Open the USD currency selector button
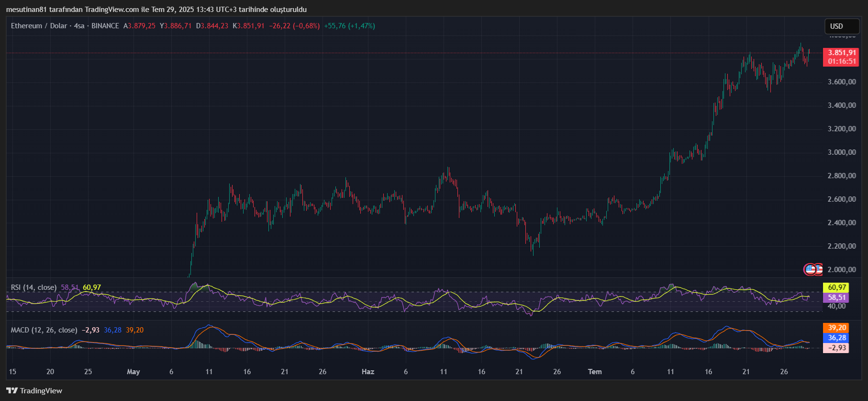 click(x=842, y=26)
